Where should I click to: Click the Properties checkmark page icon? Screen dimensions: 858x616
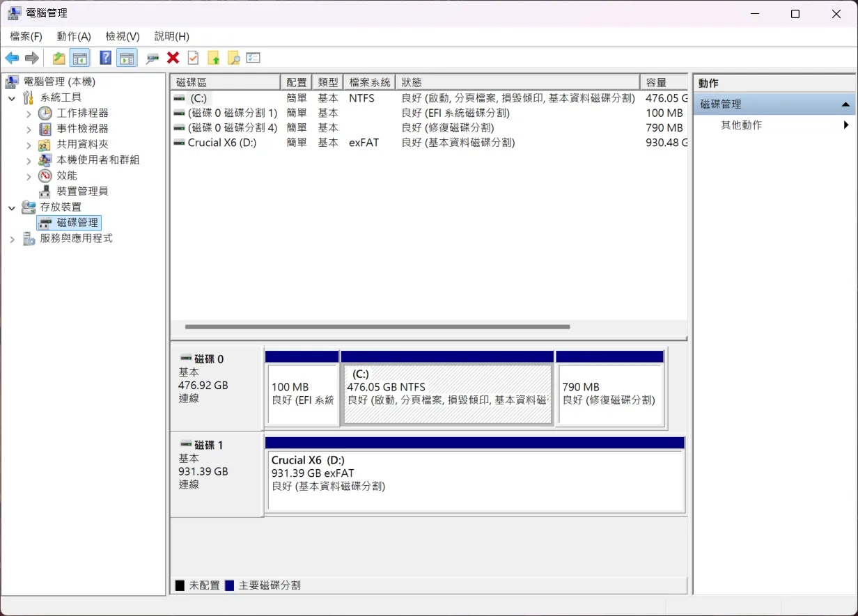(193, 58)
